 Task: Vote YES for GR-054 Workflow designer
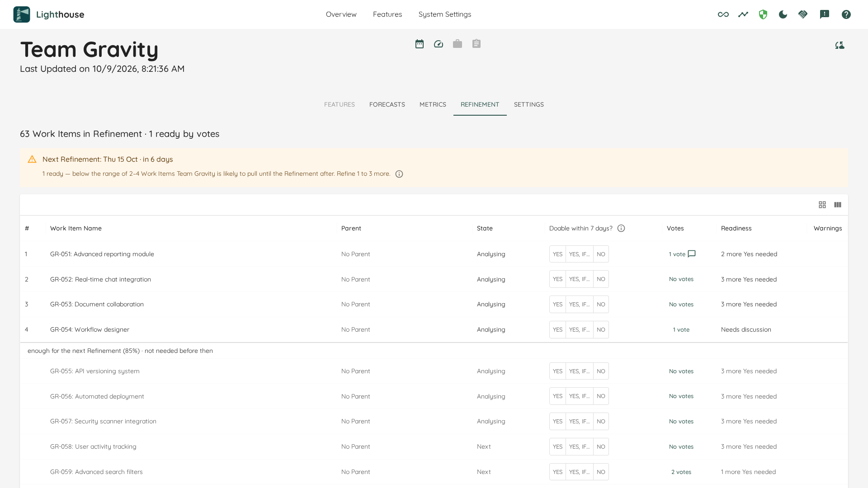click(x=557, y=330)
